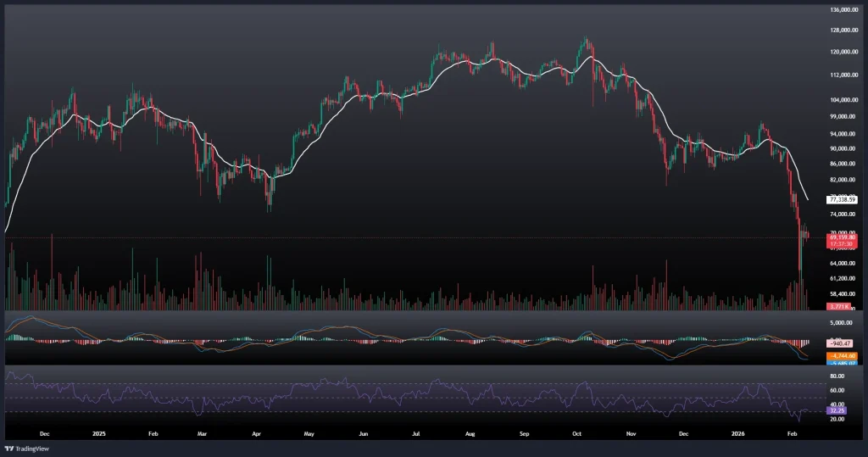Select the 104,000.00 price axis tick
The width and height of the screenshot is (868, 457).
coord(844,99)
